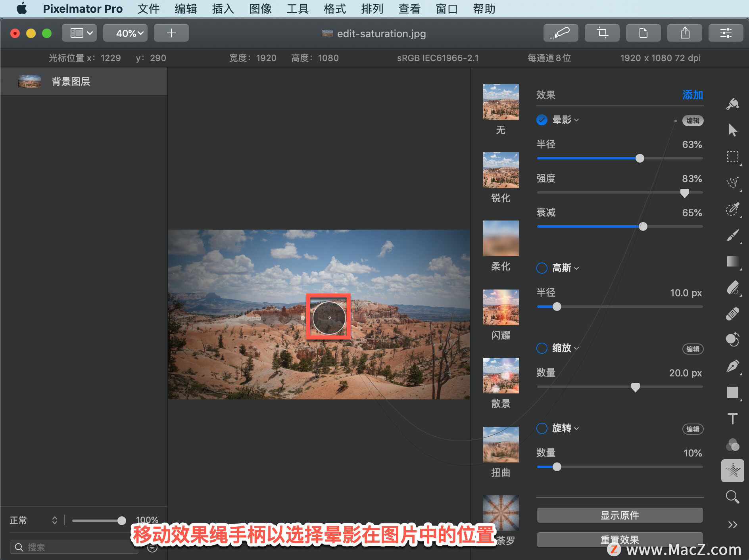This screenshot has height=560, width=749.
Task: Select the Rectangular Selection tool
Action: [x=732, y=157]
